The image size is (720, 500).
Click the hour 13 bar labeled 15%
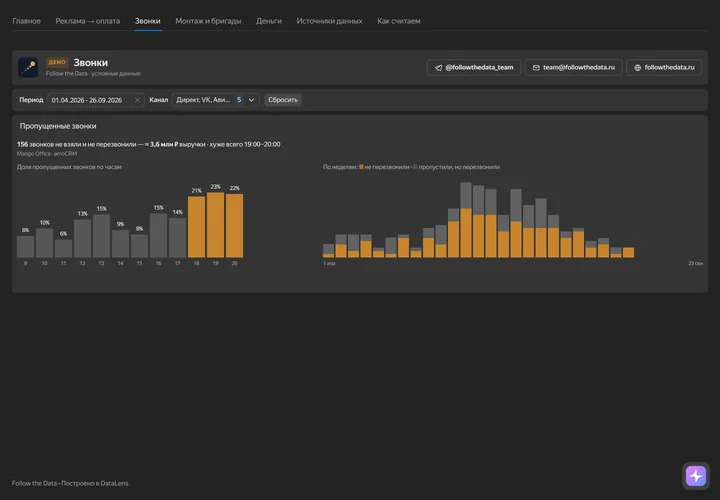[101, 236]
